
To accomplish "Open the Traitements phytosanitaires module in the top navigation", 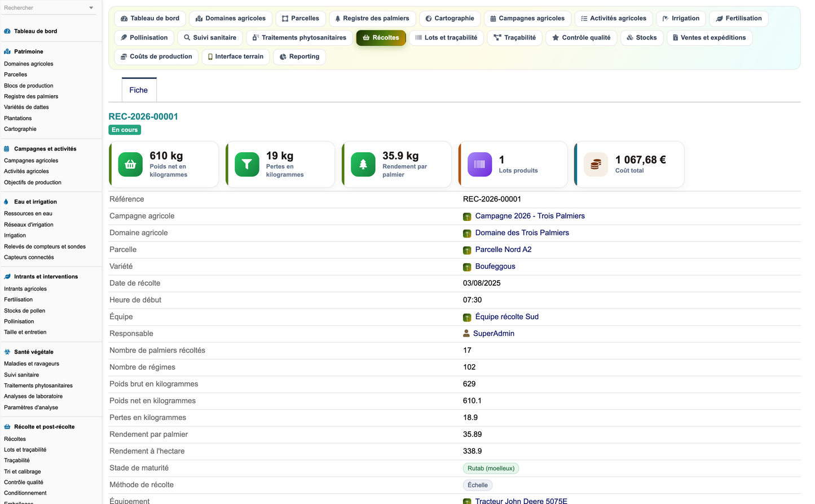I will (x=299, y=38).
